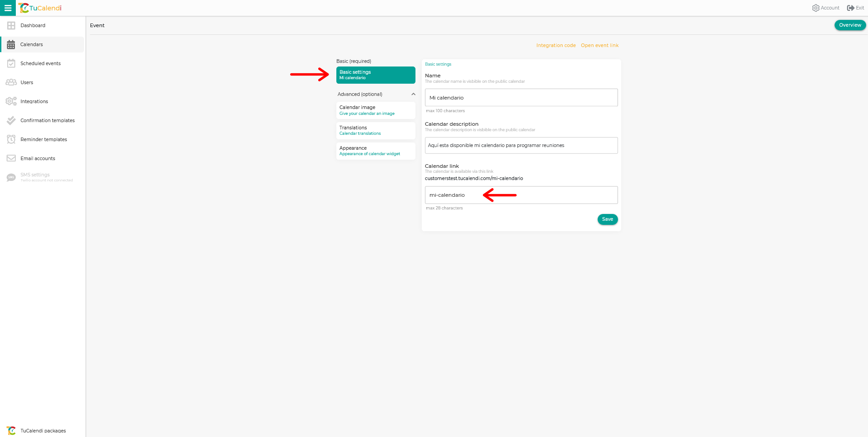The image size is (868, 437).
Task: Select Calendars in sidebar
Action: coord(42,44)
